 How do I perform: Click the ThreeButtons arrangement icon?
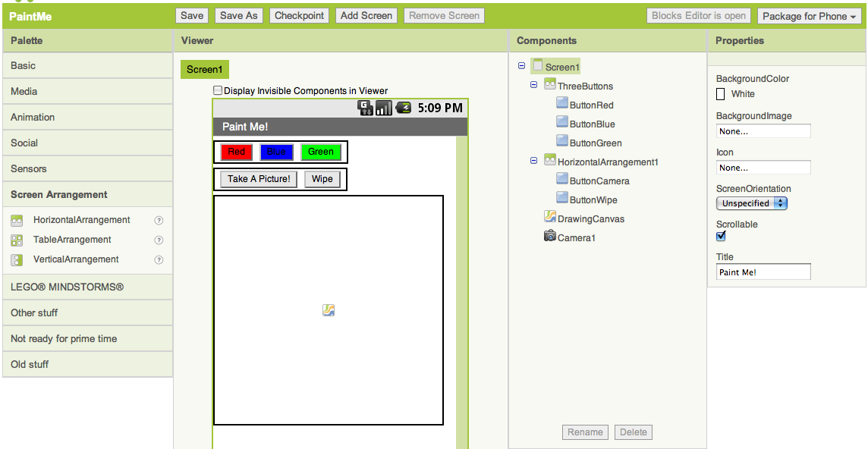tap(549, 84)
